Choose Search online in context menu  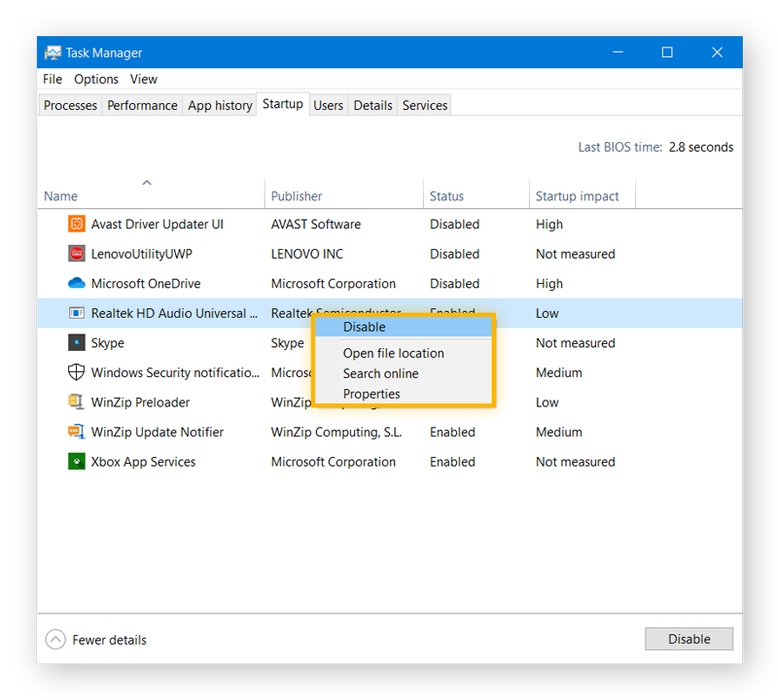point(404,373)
